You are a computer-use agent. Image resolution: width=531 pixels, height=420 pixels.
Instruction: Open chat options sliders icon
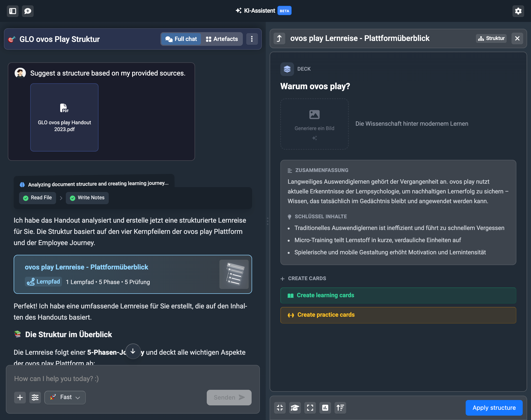coord(35,397)
